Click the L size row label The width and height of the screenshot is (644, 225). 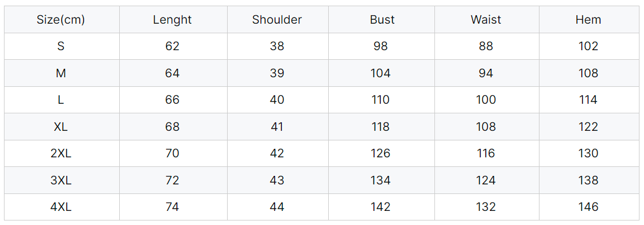click(x=61, y=100)
